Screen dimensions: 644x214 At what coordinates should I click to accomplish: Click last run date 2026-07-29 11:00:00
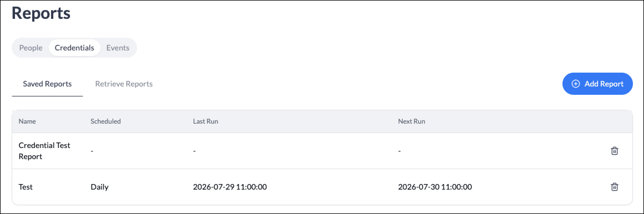coord(230,187)
